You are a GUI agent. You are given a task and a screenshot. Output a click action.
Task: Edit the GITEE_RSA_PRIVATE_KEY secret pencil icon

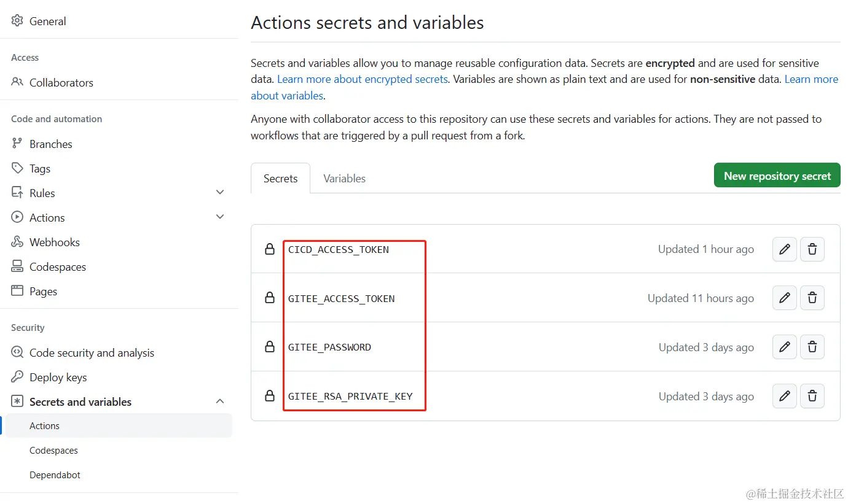784,397
